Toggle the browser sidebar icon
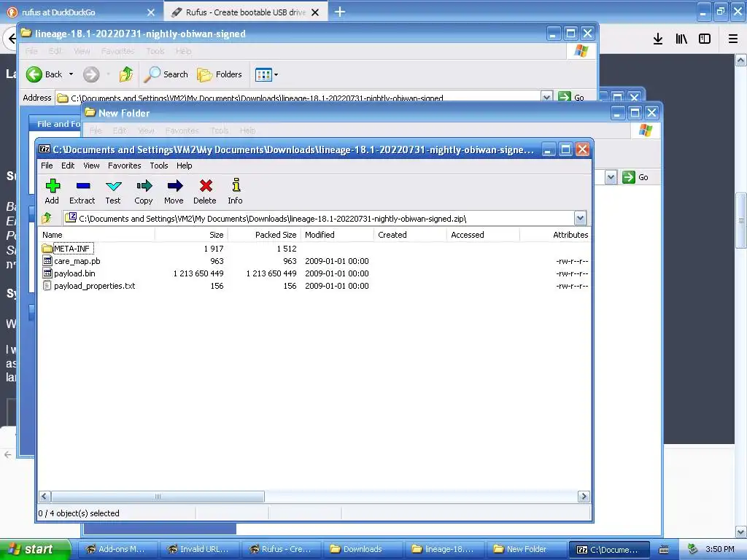The width and height of the screenshot is (747, 560). pyautogui.click(x=705, y=39)
